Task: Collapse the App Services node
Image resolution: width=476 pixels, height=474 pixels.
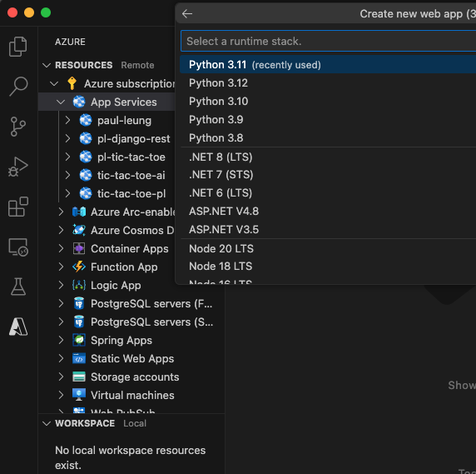Action: click(x=61, y=102)
